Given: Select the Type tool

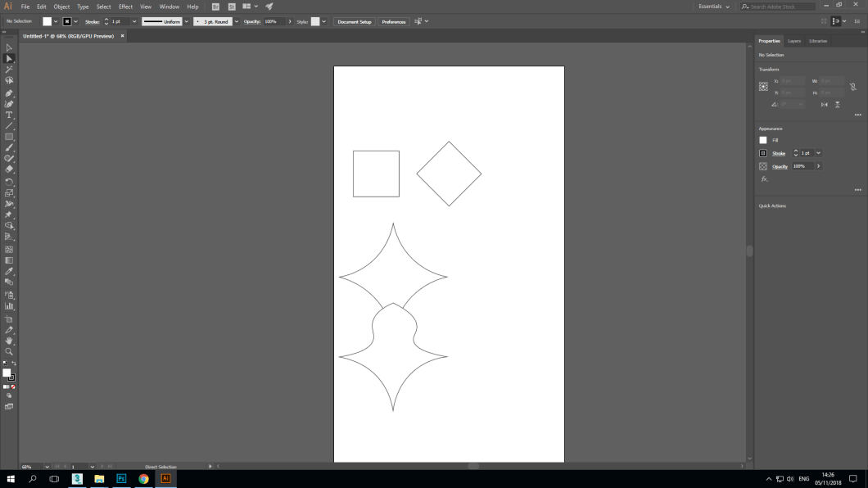Looking at the screenshot, I should pos(9,115).
